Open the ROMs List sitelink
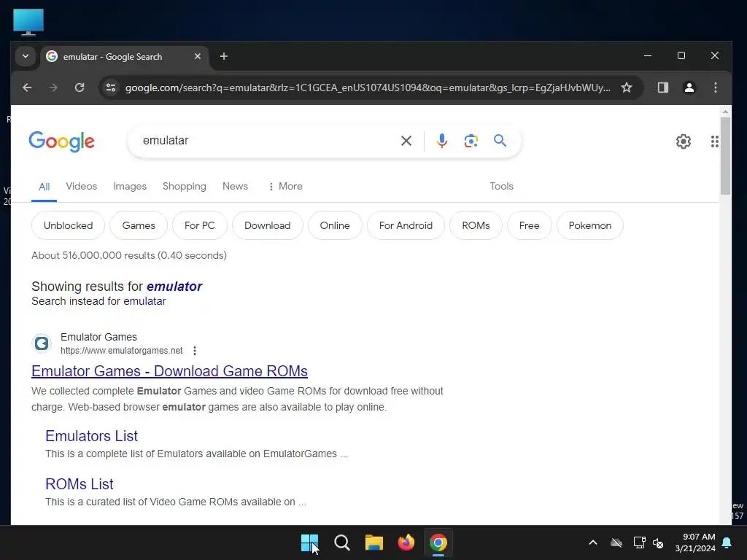Viewport: 747px width, 560px height. (79, 484)
